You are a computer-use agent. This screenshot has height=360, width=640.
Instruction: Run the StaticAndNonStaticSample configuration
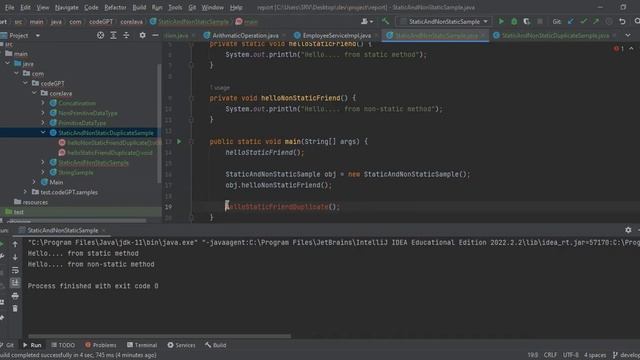501,21
